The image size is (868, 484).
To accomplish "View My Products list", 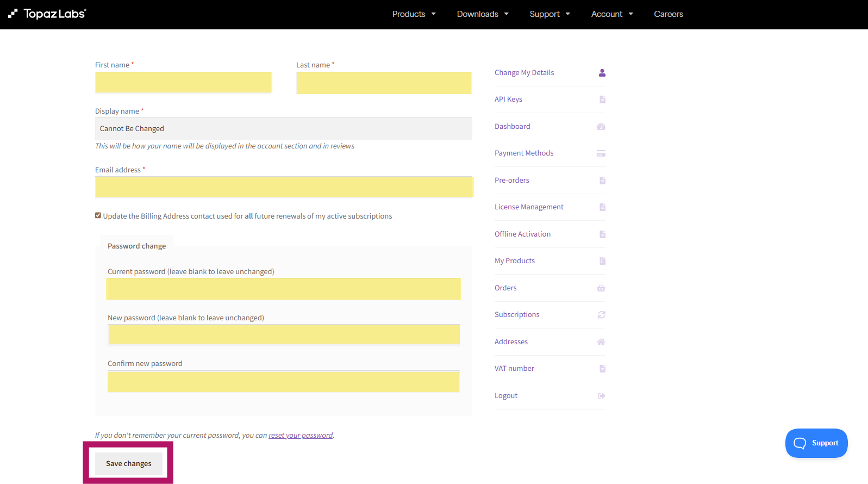I will coord(515,261).
